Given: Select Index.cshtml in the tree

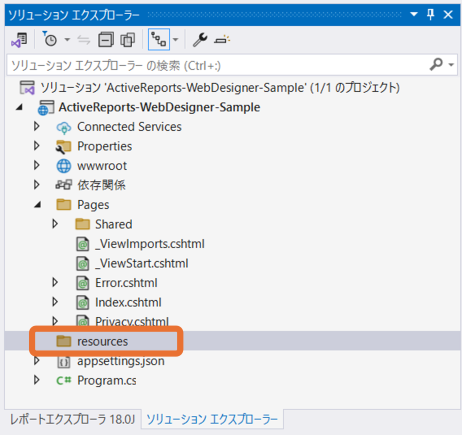Looking at the screenshot, I should 128,302.
